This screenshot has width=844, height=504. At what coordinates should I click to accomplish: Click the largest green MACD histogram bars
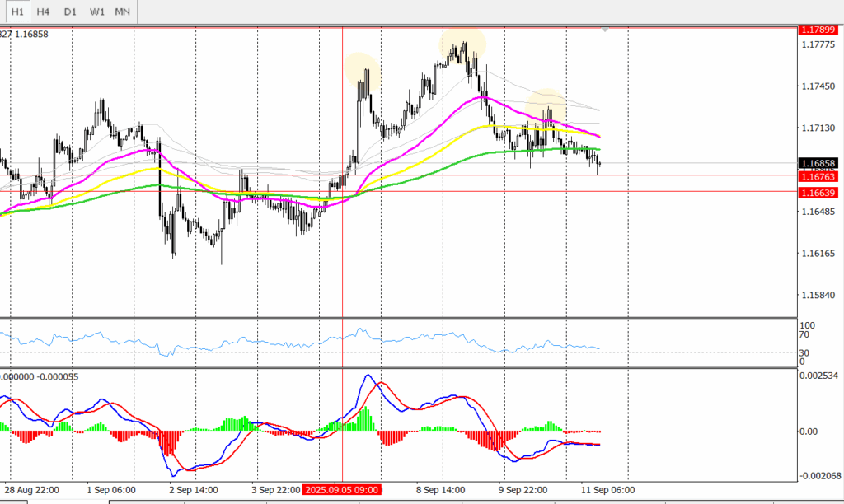coord(363,416)
